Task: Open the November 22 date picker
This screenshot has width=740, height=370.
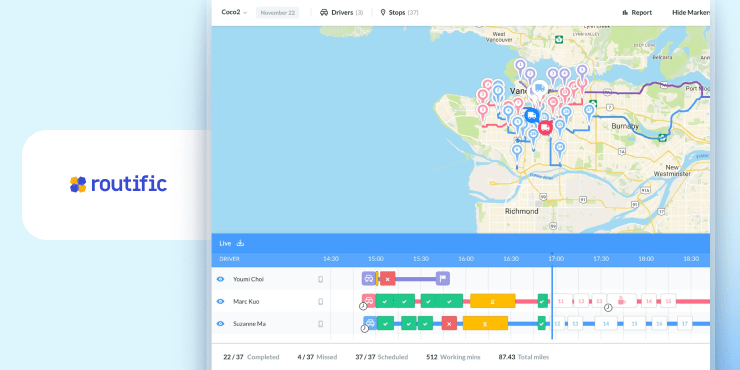Action: pos(278,13)
